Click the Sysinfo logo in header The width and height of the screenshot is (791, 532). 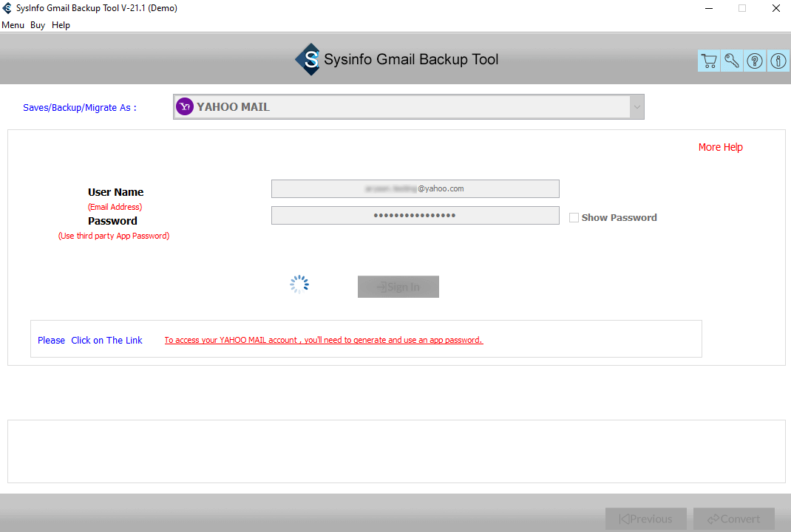point(308,60)
